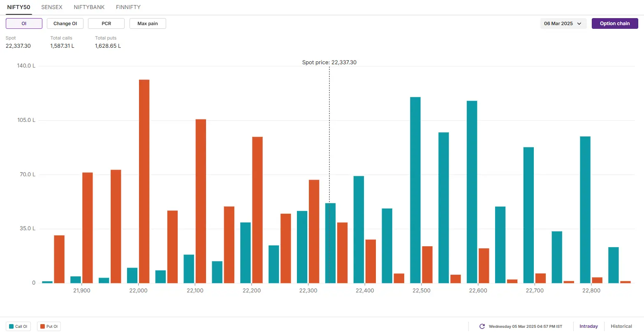Click the 22,500 strike axis label

[x=421, y=290]
